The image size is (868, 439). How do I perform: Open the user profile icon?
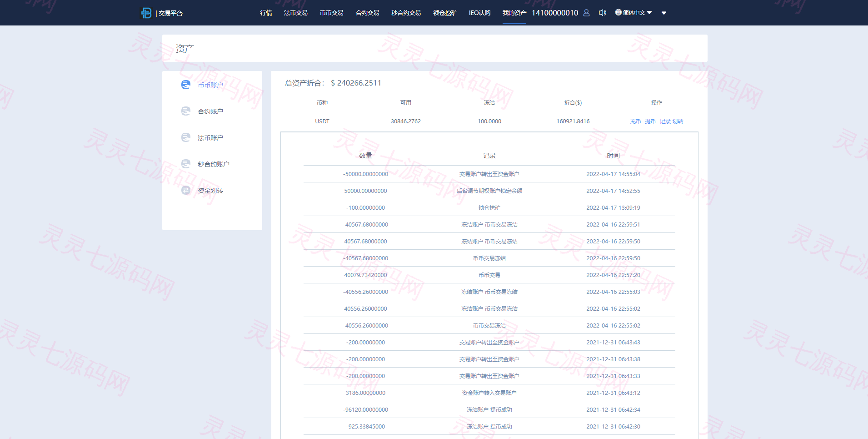[x=586, y=13]
